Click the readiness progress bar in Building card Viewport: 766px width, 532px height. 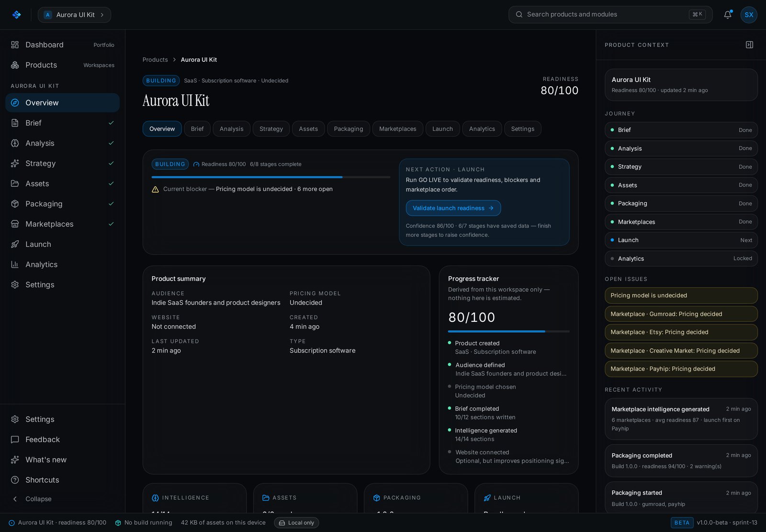(x=271, y=177)
